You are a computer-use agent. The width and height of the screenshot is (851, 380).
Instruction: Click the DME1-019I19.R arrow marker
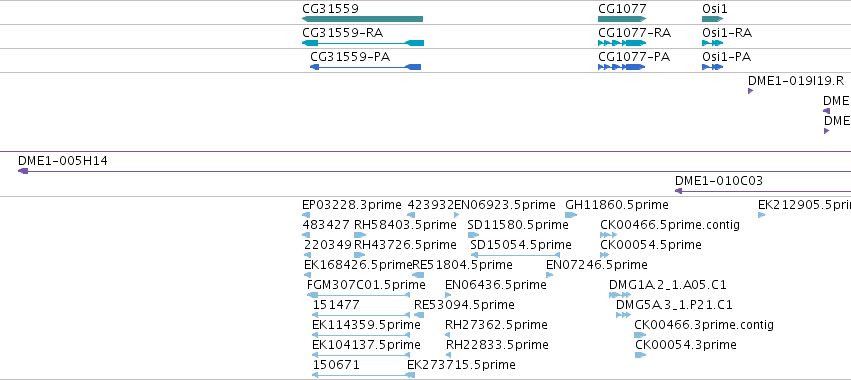click(751, 91)
